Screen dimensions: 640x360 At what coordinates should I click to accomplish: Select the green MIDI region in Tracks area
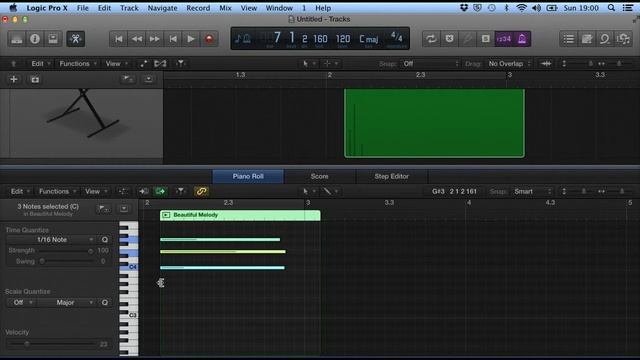434,123
